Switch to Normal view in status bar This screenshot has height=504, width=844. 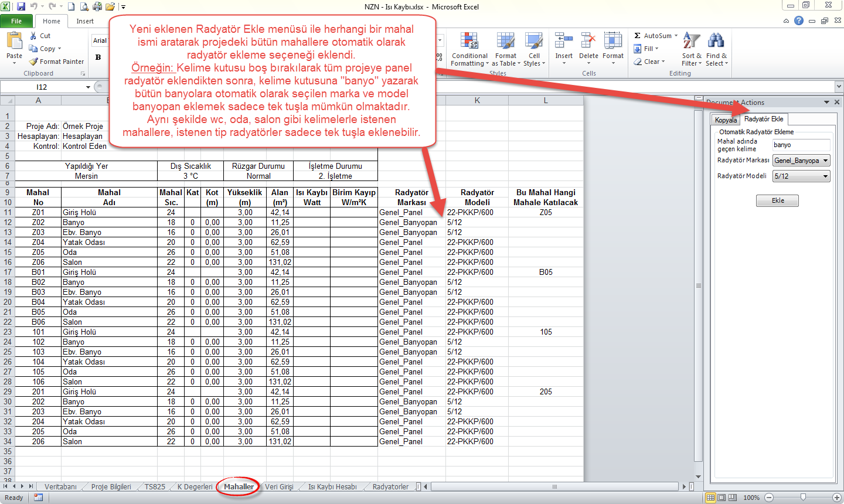(x=711, y=498)
